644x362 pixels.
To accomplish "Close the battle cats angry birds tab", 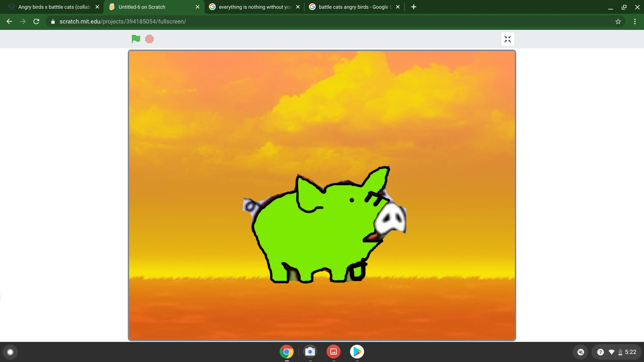I will point(398,7).
